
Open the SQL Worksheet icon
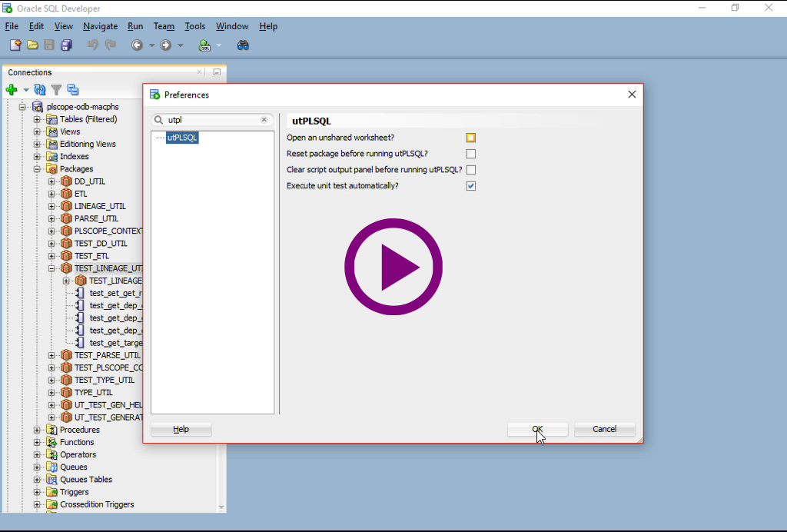204,45
